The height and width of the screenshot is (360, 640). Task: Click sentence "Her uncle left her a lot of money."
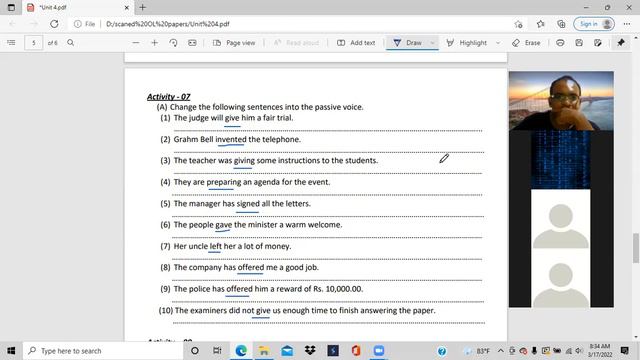(x=232, y=246)
